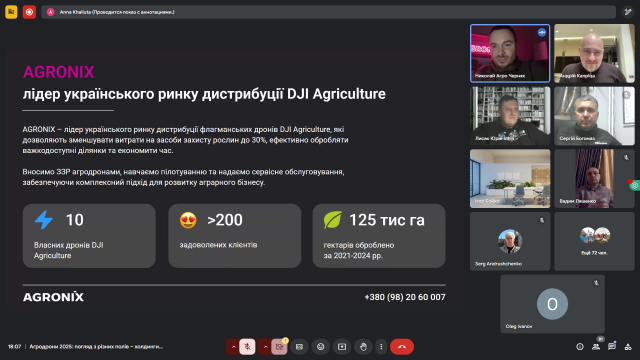
Task: Click Oleg Ivanov's 'O' avatar circle
Action: tap(552, 304)
